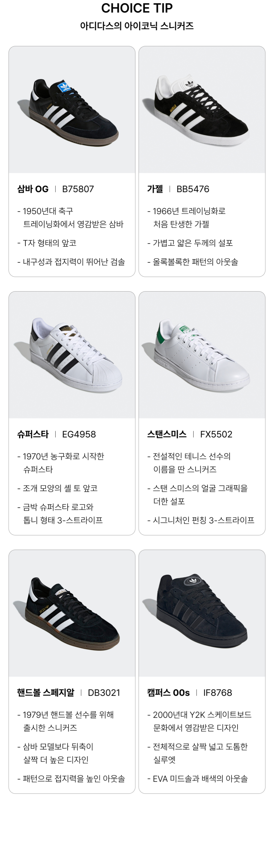Select the 슈퍼스타 product name
The image size is (274, 868).
click(33, 434)
